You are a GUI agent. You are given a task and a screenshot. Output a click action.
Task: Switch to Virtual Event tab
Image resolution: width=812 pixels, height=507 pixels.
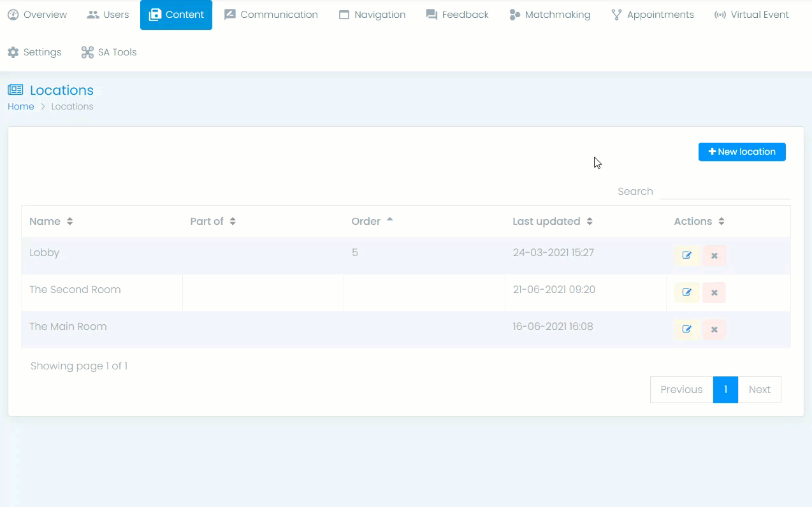[x=751, y=15]
